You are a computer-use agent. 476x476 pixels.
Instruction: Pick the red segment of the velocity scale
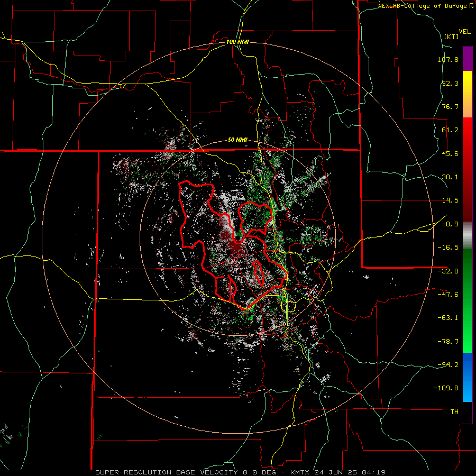pos(467,169)
